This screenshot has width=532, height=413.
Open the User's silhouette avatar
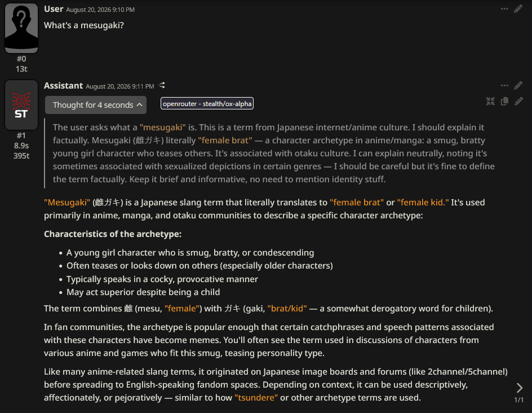click(21, 28)
